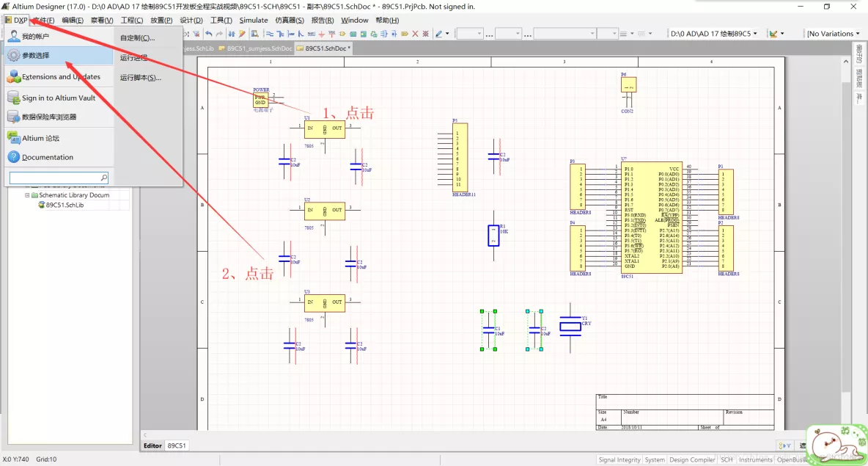Select the Place Bus tool
Viewport: 868px width, 466px height.
280,34
